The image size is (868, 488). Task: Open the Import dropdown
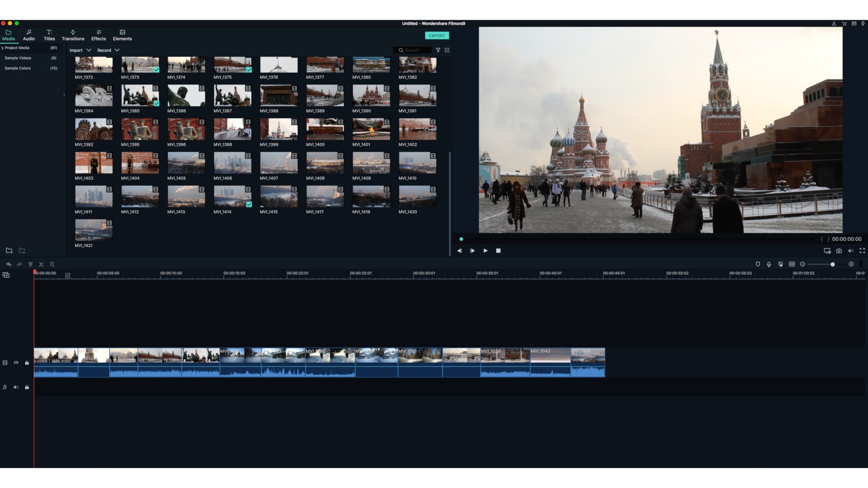(80, 50)
